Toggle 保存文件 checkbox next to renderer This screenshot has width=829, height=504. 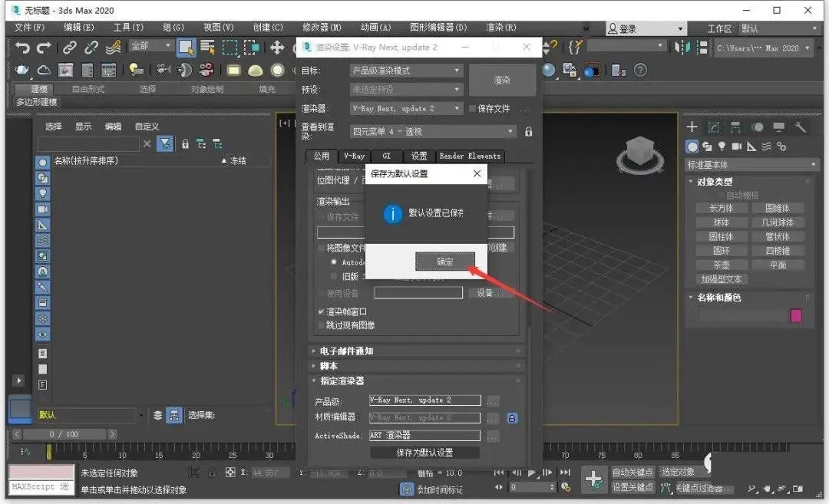(473, 108)
